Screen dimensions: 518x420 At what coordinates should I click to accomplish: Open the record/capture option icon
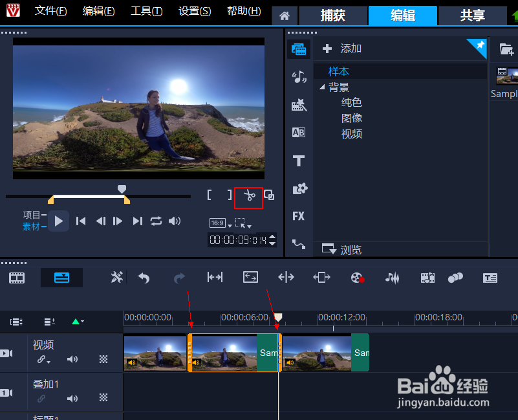(x=358, y=278)
